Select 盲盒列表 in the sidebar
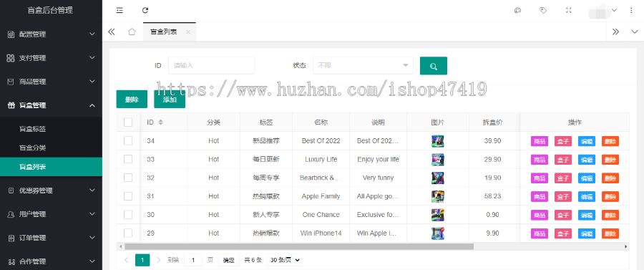Screen dimensions: 644x270 51,167
